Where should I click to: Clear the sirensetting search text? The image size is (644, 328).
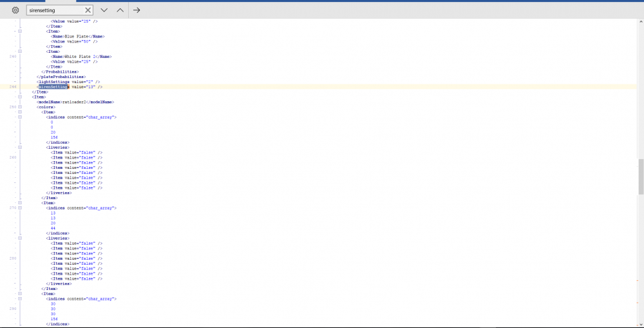88,10
